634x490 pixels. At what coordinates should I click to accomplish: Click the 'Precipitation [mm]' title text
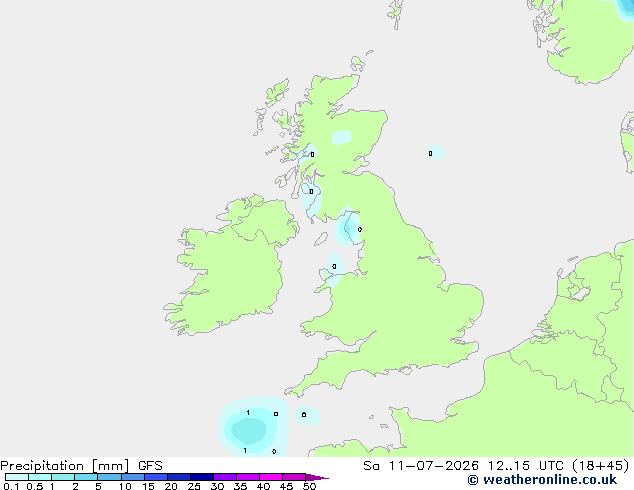point(65,466)
